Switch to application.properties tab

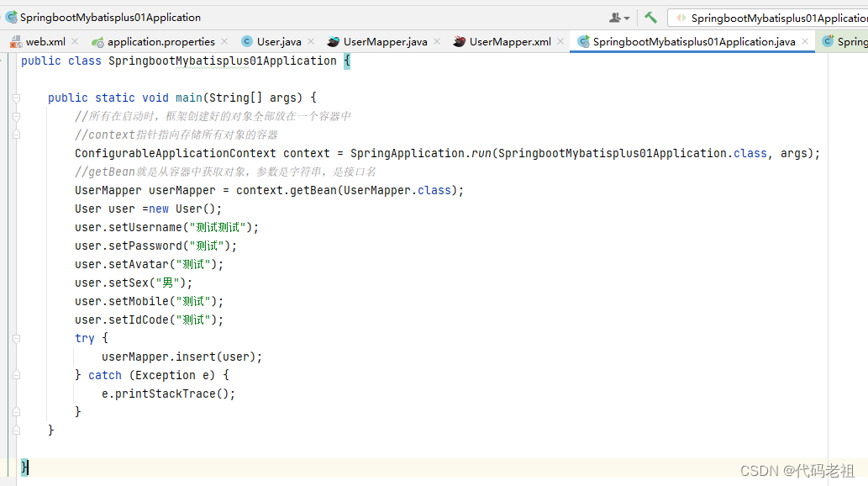tap(160, 41)
